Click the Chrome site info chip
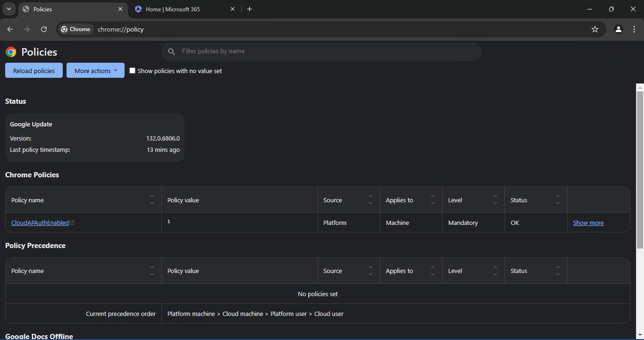Image resolution: width=644 pixels, height=340 pixels. [75, 29]
